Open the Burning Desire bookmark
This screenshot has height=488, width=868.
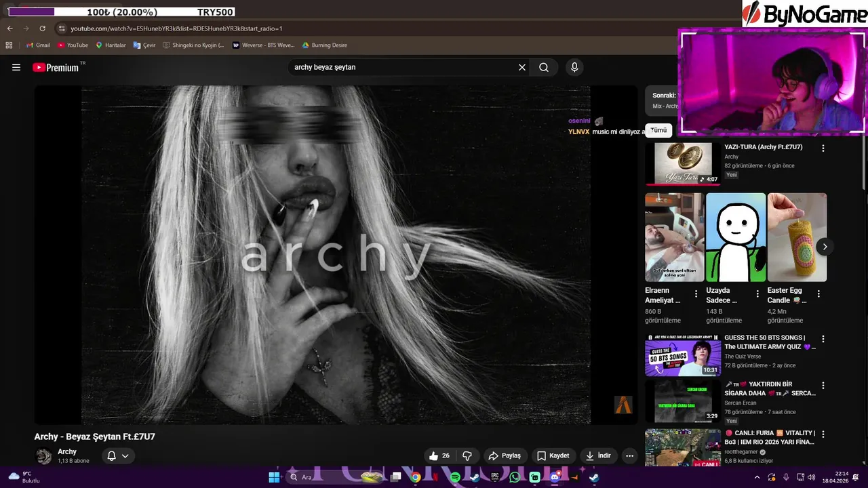(325, 45)
